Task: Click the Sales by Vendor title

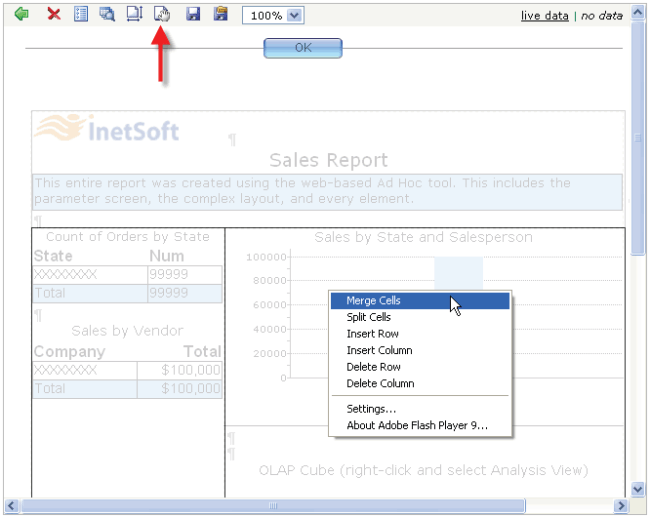Action: click(127, 331)
